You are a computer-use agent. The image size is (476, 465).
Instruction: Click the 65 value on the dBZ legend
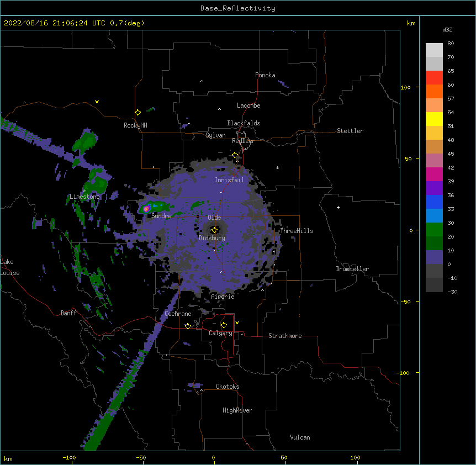pos(451,71)
